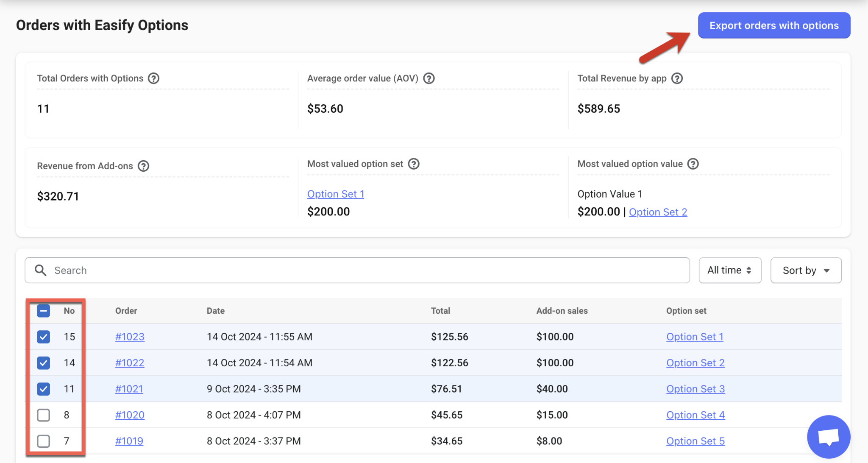868x463 pixels.
Task: Open the Revenue from Add-ons help icon
Action: (x=143, y=166)
